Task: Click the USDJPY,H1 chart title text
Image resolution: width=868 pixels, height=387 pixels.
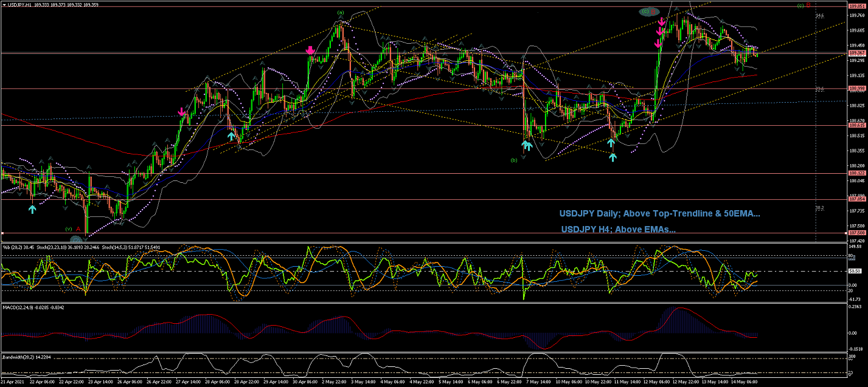Action: click(x=20, y=4)
